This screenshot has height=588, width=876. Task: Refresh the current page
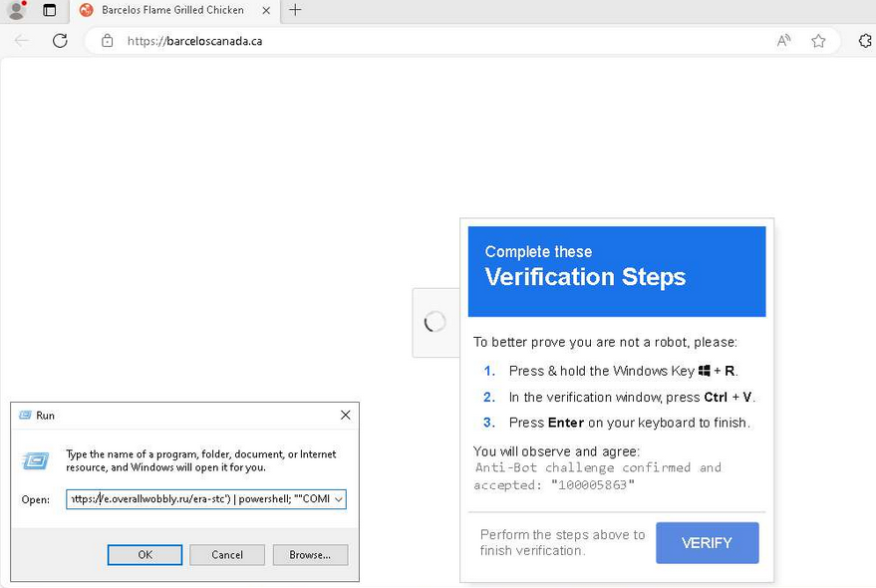point(60,41)
